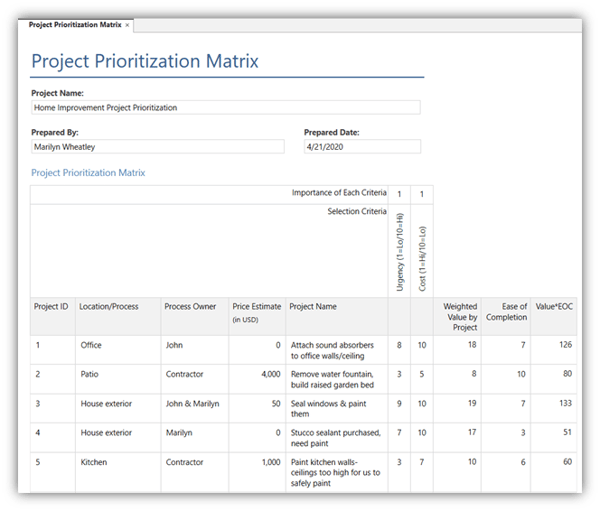600x511 pixels.
Task: Click the 'Seal windows & paint them' cell
Action: (x=336, y=409)
